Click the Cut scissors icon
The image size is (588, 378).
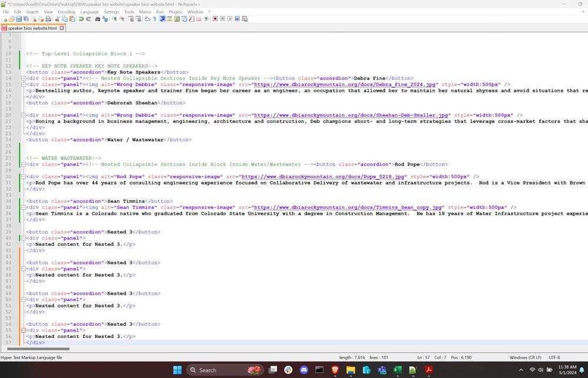[x=57, y=19]
